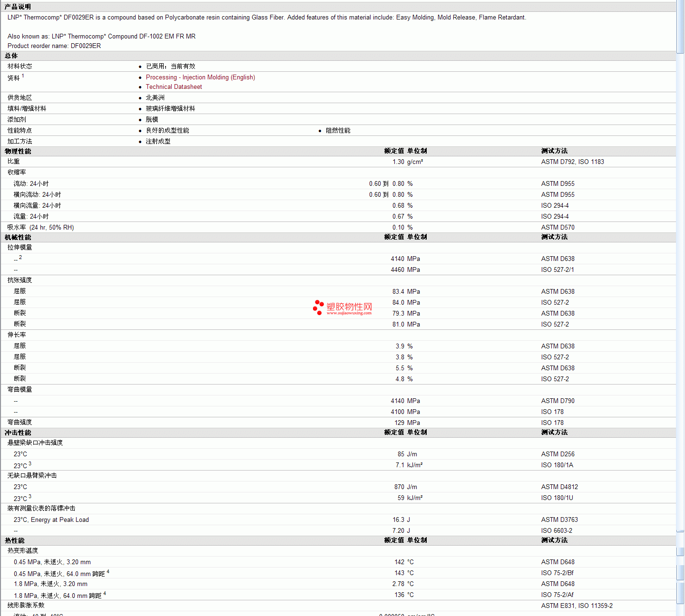
Task: Click the '83.4' tensile strength value
Action: (398, 292)
